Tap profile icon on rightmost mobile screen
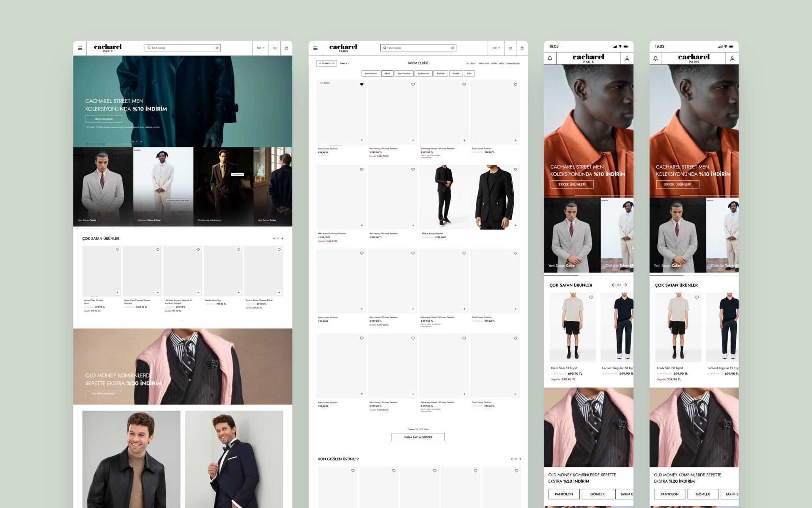812x508 pixels. tap(732, 59)
